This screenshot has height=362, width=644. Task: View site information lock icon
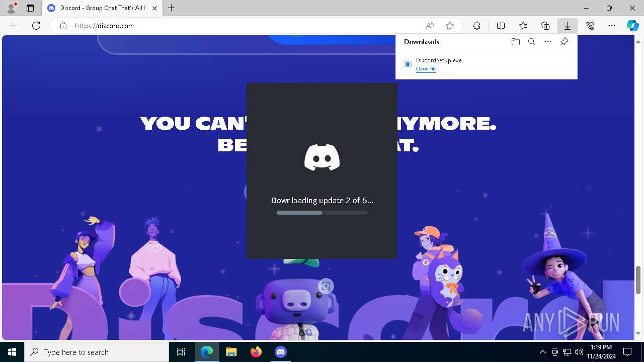[63, 26]
